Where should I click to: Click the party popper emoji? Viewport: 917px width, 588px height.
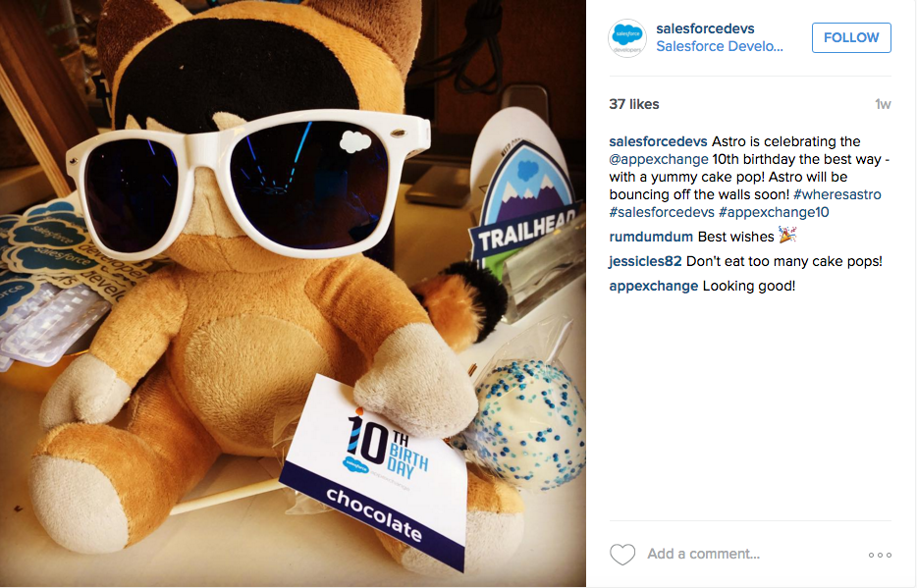point(787,236)
